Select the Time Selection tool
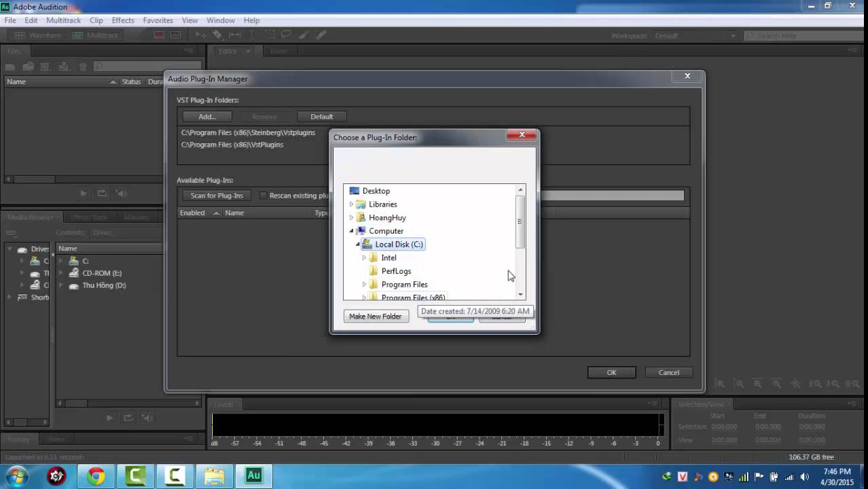Viewport: 868px width, 489px height. pos(252,35)
